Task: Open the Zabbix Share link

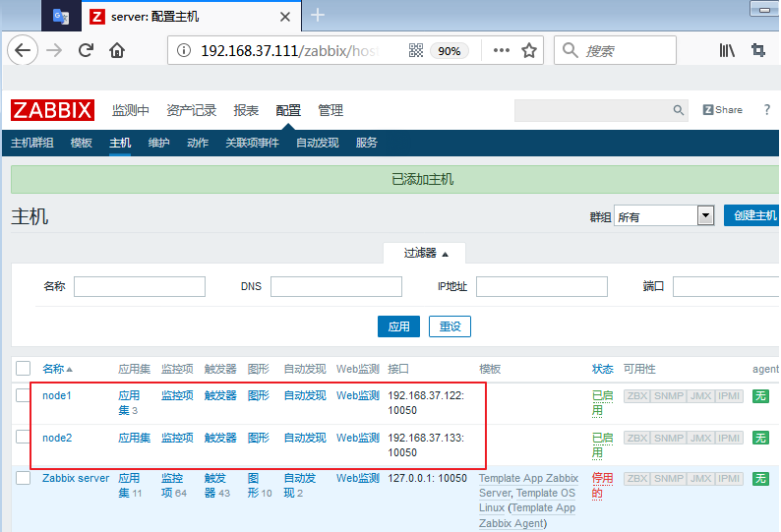Action: pos(722,110)
